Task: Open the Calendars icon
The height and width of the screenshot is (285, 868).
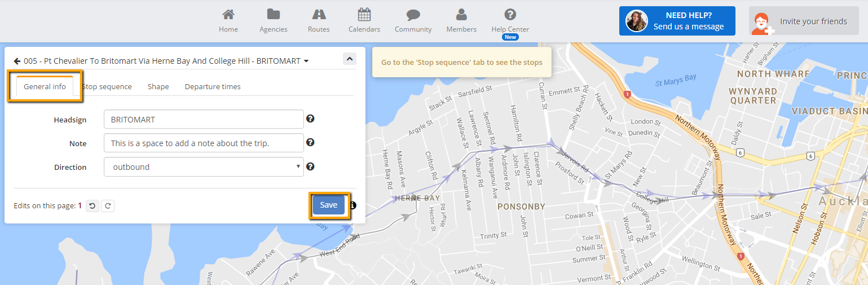Action: click(x=364, y=14)
